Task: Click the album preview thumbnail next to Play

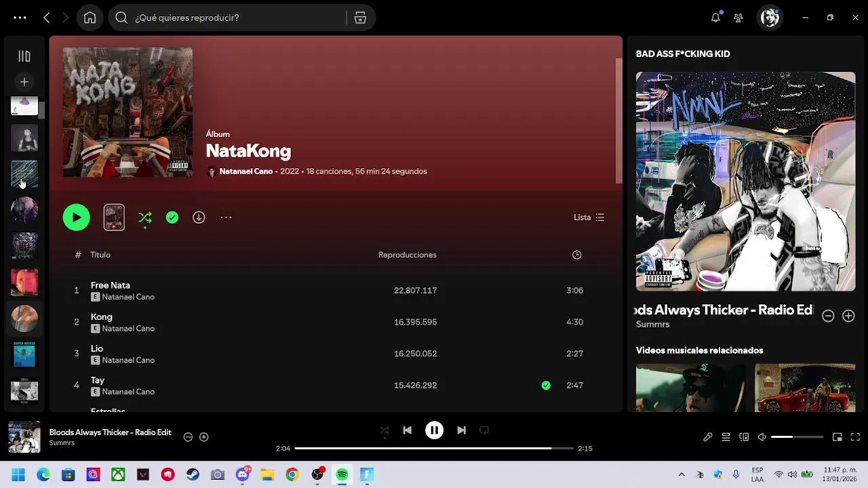Action: click(x=114, y=218)
